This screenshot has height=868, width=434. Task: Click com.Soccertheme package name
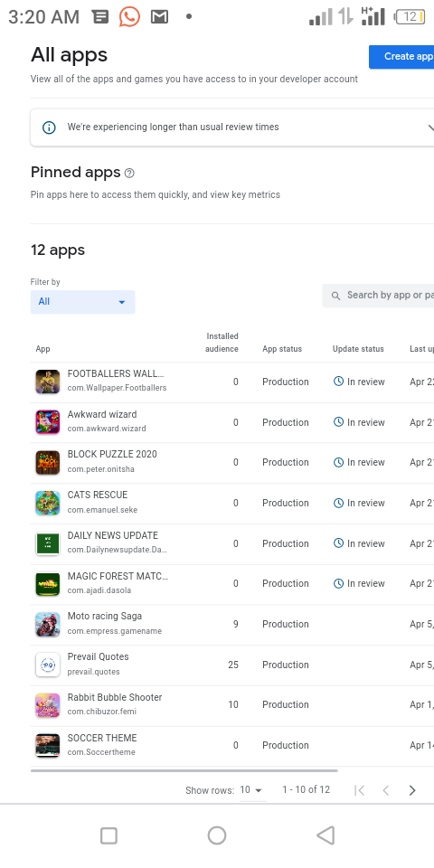click(x=101, y=751)
